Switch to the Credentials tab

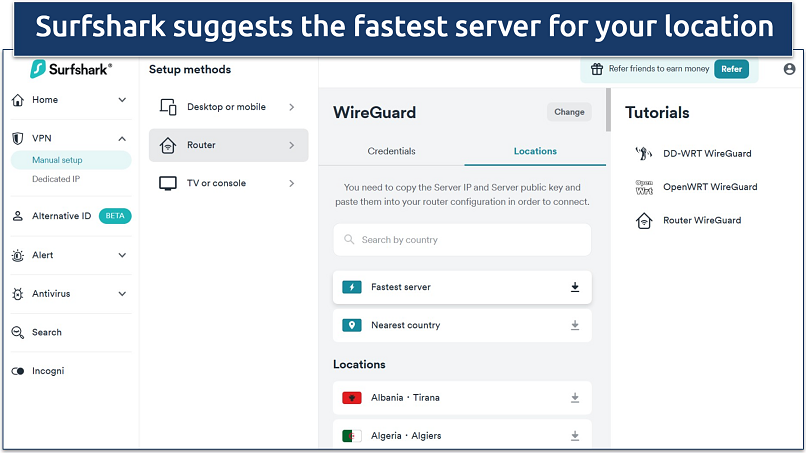click(391, 151)
